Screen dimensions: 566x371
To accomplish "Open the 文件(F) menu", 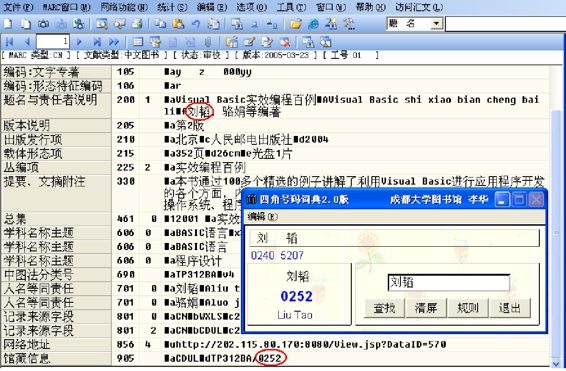I will click(18, 7).
